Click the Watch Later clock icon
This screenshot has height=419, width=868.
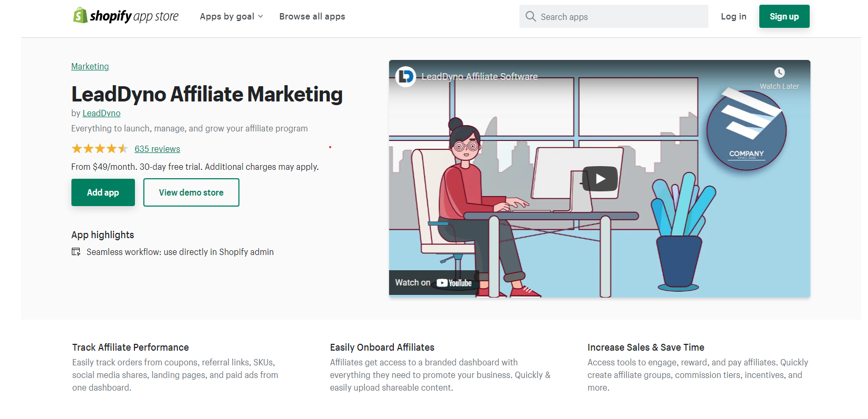(x=779, y=73)
